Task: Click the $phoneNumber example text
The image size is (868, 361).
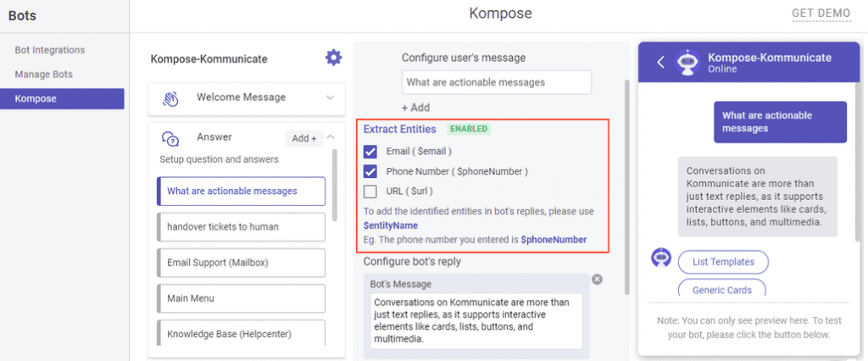Action: (x=554, y=240)
